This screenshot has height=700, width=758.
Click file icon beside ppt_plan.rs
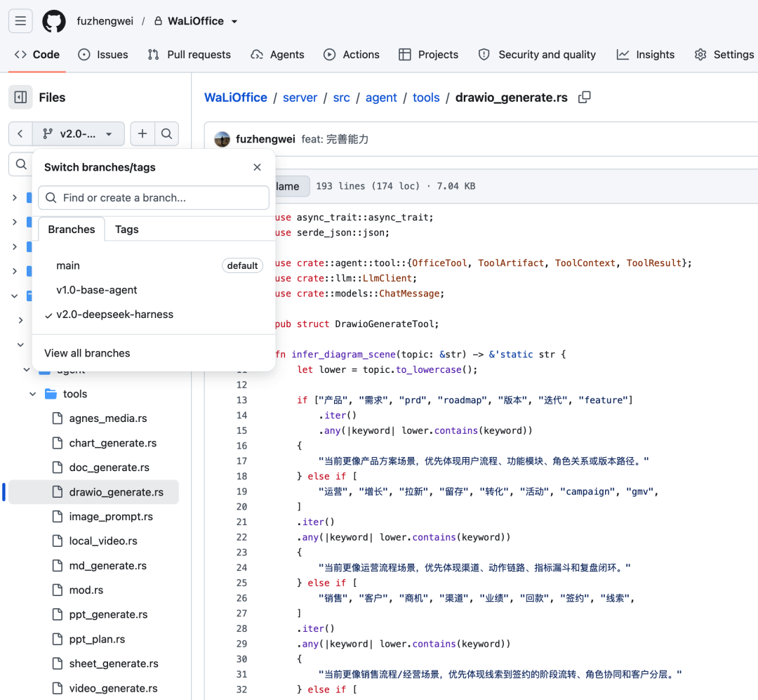coord(58,639)
